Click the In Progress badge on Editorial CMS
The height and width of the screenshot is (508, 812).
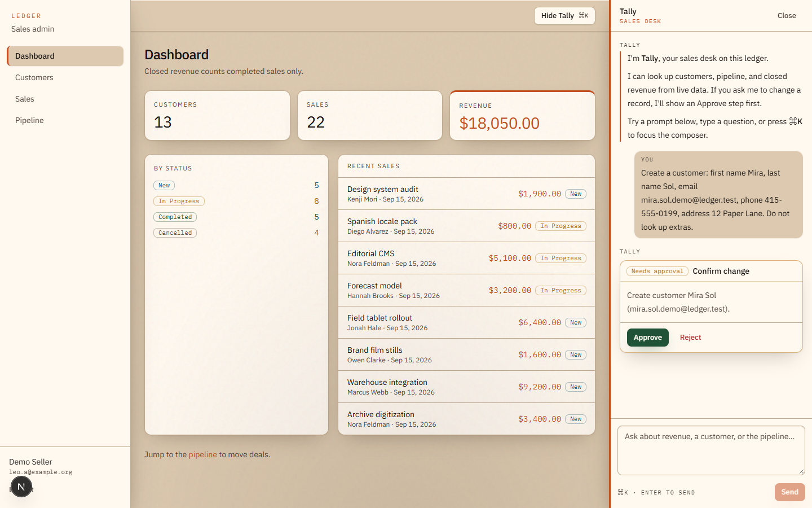tap(561, 258)
